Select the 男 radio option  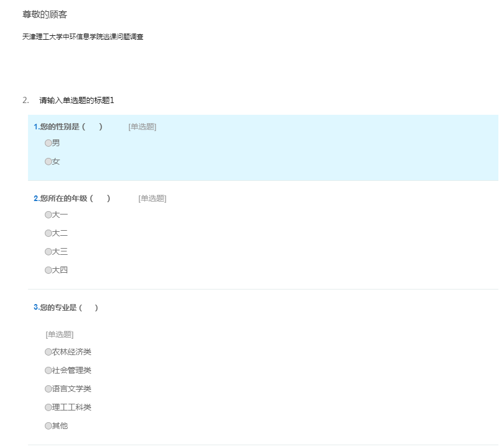[48, 143]
